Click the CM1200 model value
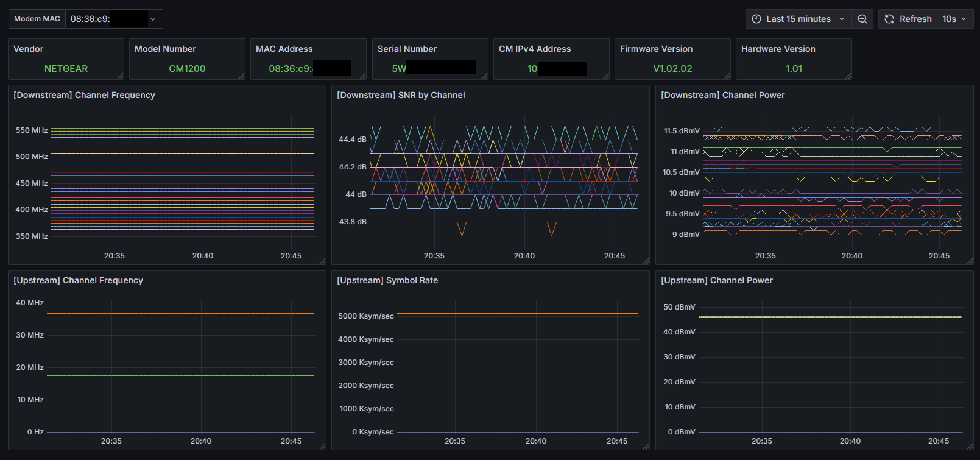Viewport: 980px width, 460px height. pyautogui.click(x=187, y=69)
